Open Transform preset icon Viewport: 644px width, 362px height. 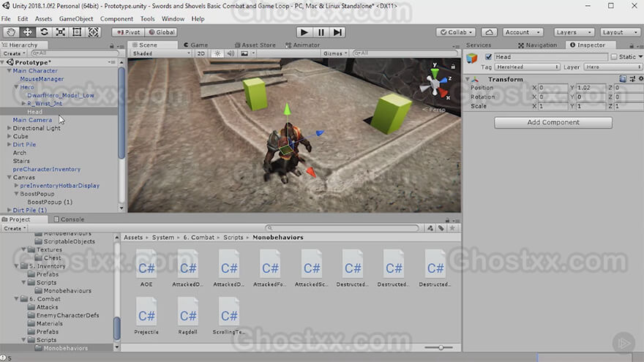632,79
